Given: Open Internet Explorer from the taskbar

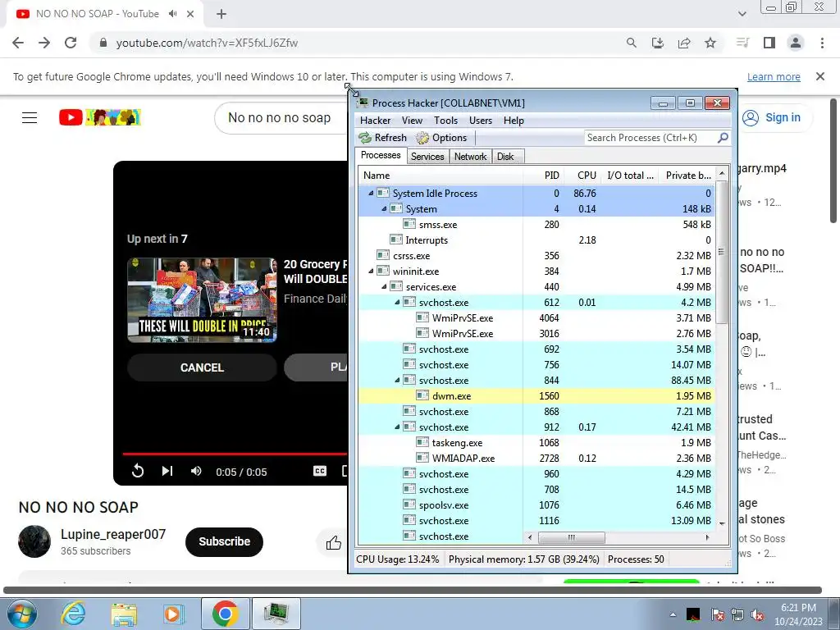Looking at the screenshot, I should (x=73, y=614).
